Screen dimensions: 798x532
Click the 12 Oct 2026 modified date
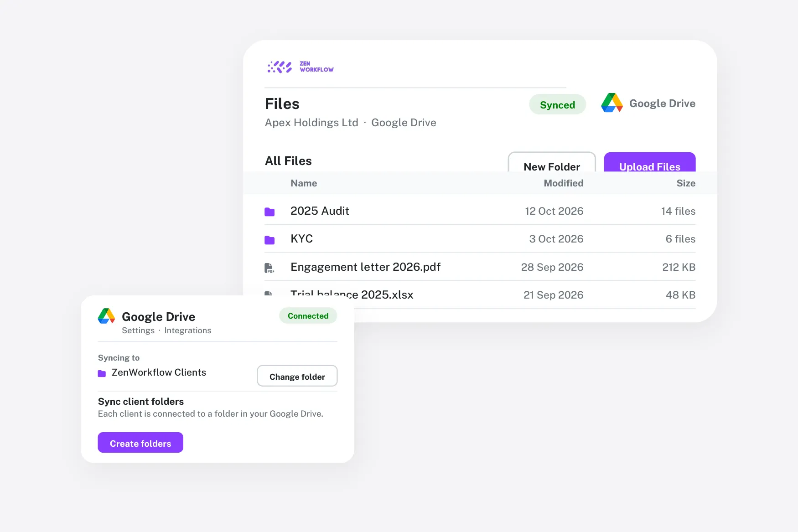[554, 211]
